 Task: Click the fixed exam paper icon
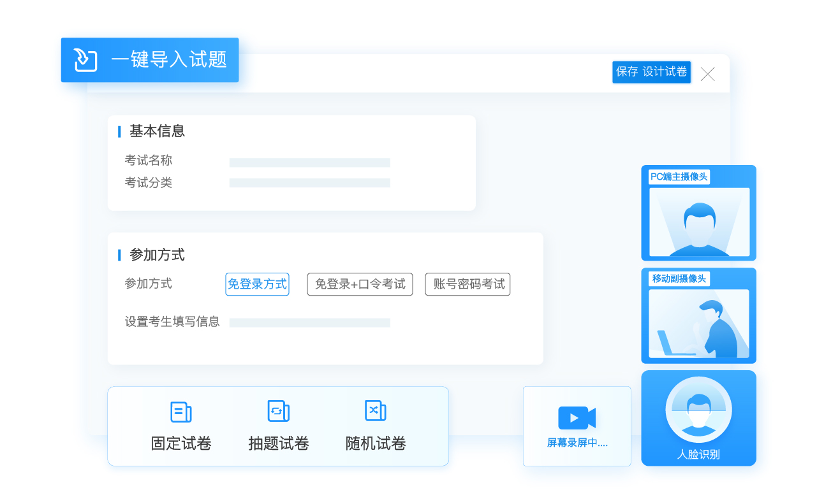180,412
